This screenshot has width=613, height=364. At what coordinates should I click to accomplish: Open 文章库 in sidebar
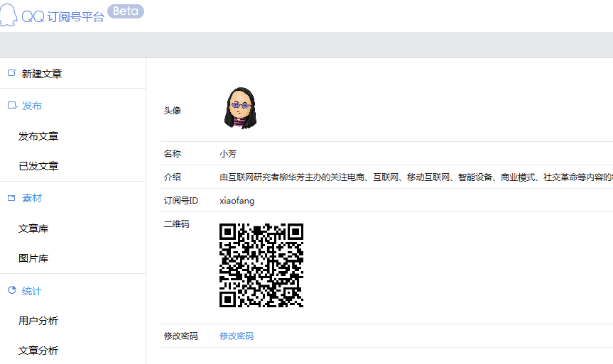click(x=33, y=228)
